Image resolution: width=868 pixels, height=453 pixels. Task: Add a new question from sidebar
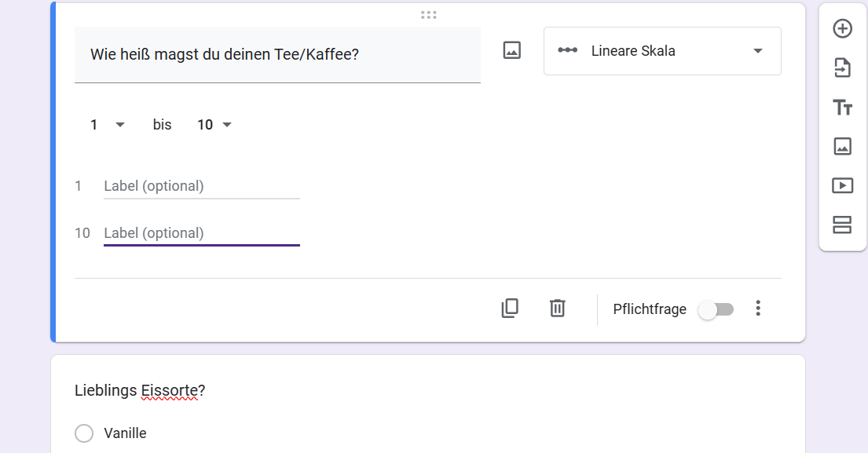pyautogui.click(x=842, y=29)
